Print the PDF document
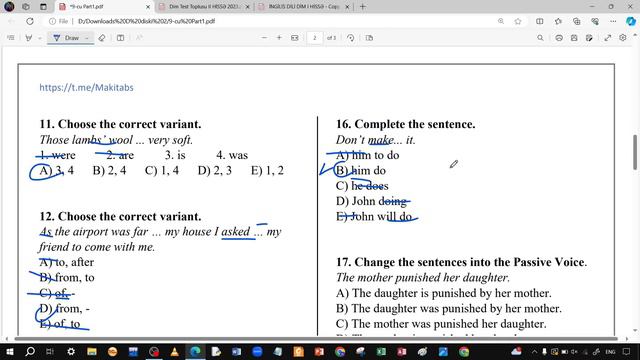The height and width of the screenshot is (360, 640). pos(559,38)
